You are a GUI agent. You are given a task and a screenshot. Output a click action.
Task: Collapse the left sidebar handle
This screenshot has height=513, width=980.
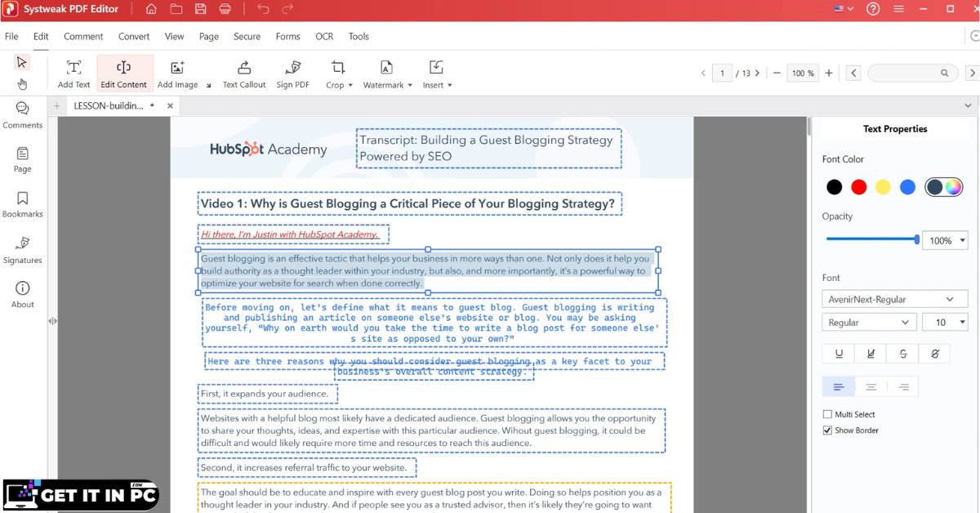tap(52, 321)
